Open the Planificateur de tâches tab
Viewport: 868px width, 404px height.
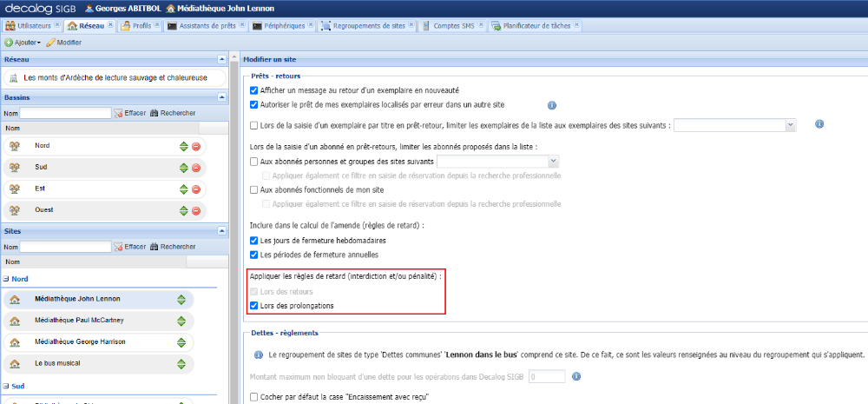pyautogui.click(x=534, y=26)
